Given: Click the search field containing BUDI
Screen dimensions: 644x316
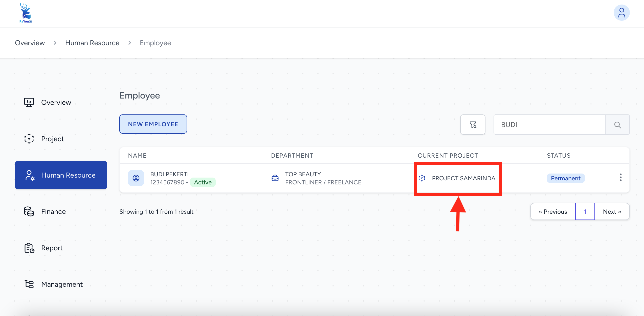Looking at the screenshot, I should pos(549,125).
